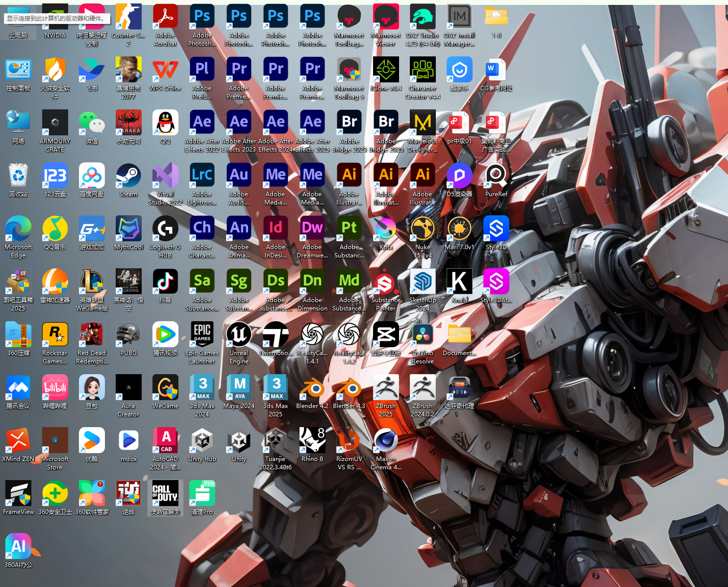
Task: Select the iClone v8.4 shortcut
Action: click(x=386, y=75)
